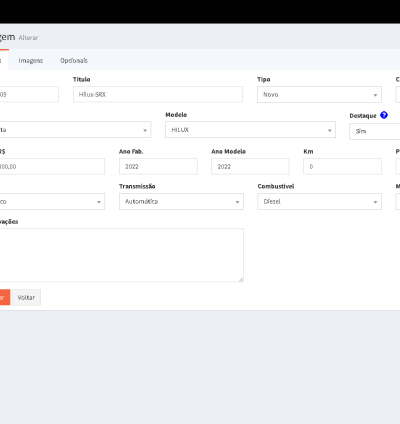Switch to the Opcionais tab
The height and width of the screenshot is (424, 400).
[x=74, y=61]
